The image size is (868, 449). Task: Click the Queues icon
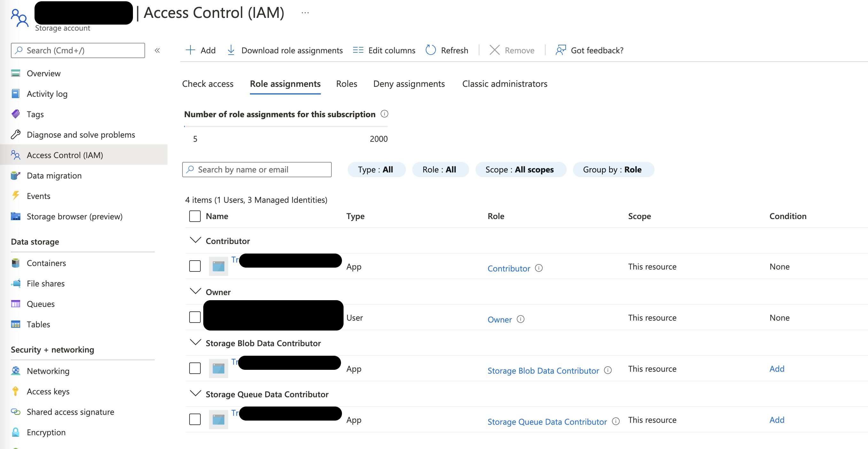[15, 304]
